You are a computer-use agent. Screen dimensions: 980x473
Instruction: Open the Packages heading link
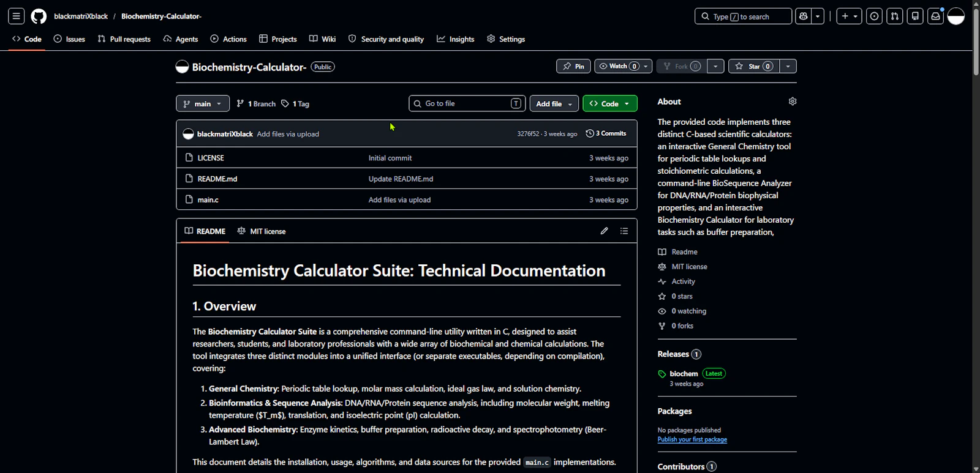coord(674,411)
